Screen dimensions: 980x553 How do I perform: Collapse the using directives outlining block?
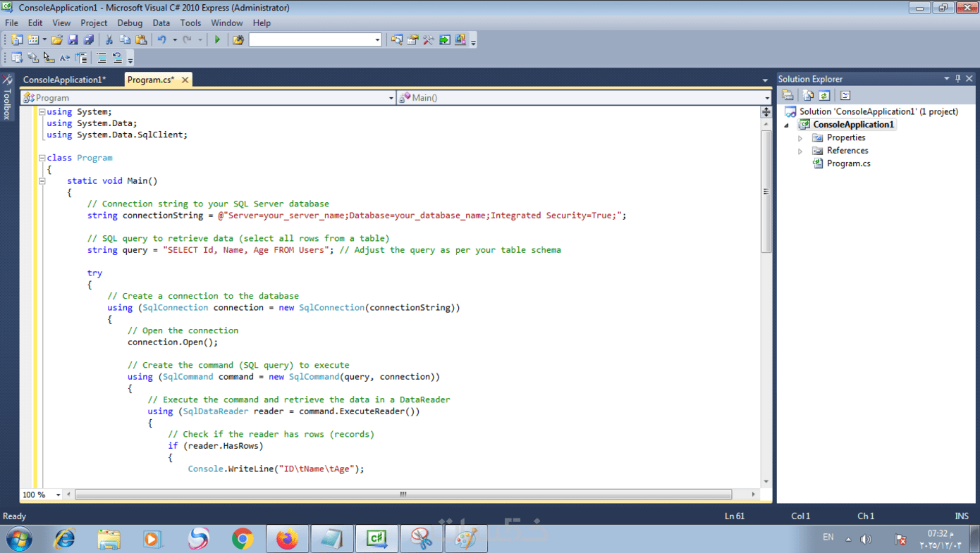click(42, 112)
